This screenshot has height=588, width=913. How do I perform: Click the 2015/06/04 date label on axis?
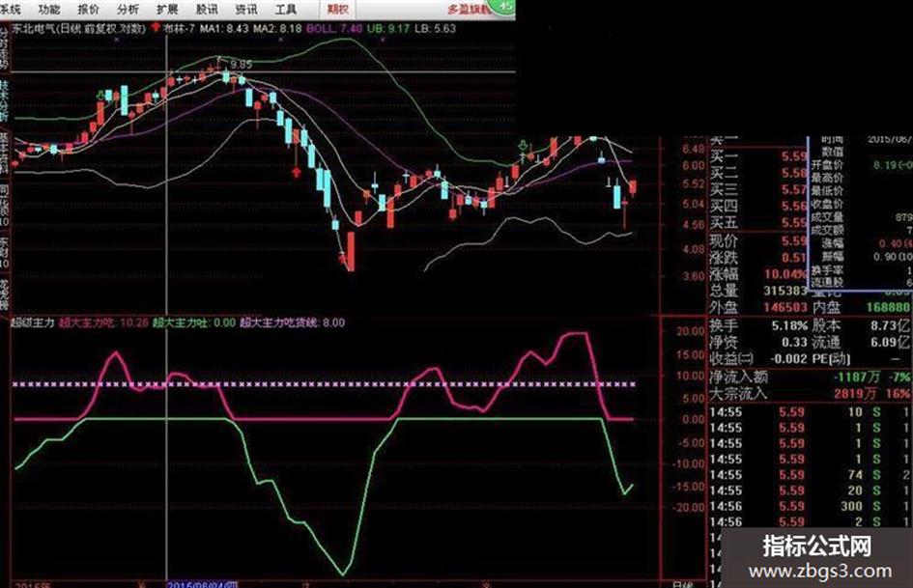(x=202, y=584)
